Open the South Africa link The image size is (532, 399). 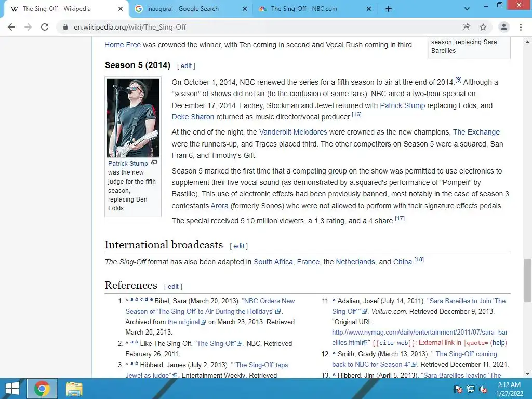(273, 262)
